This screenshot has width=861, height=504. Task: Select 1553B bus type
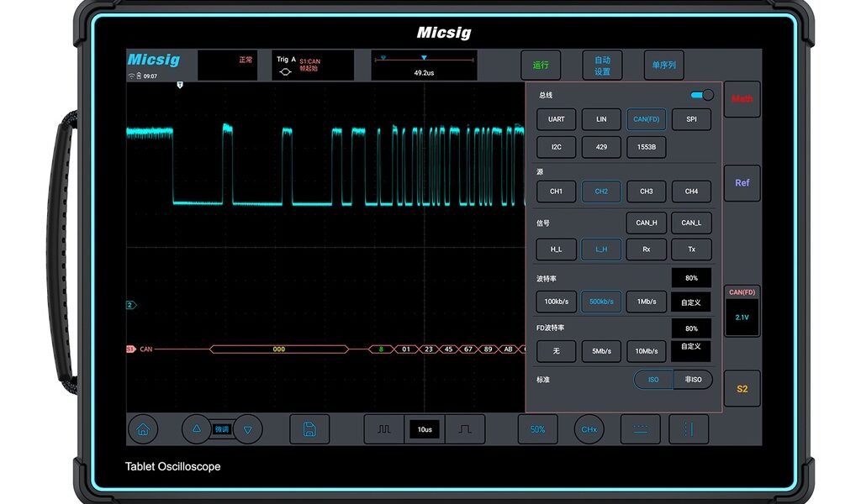[x=647, y=147]
